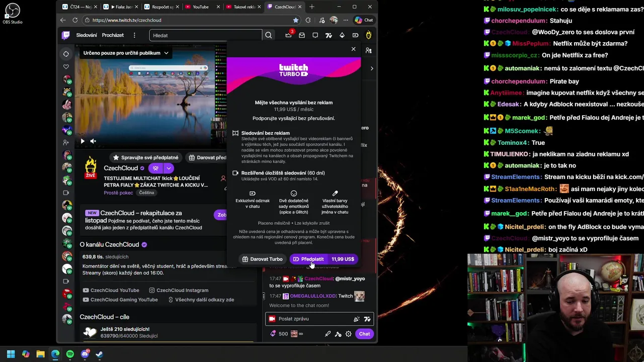This screenshot has height=362, width=644.
Task: Unmute the stream player volume
Action: pos(93,141)
